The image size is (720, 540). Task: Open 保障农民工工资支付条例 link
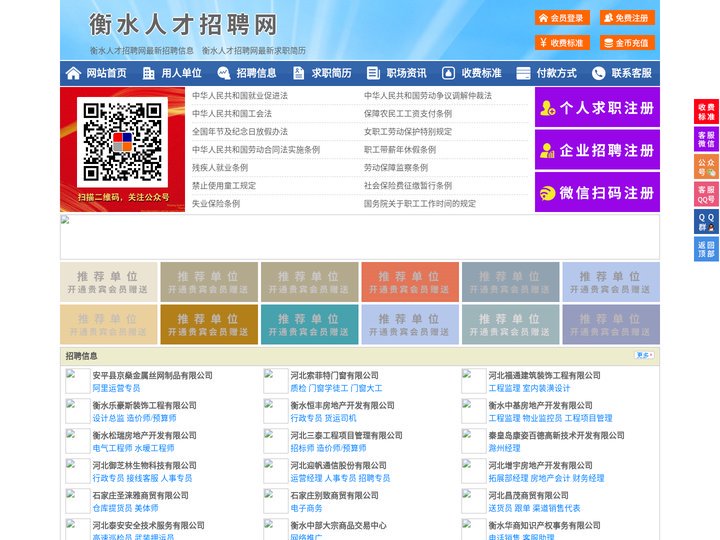pos(408,113)
